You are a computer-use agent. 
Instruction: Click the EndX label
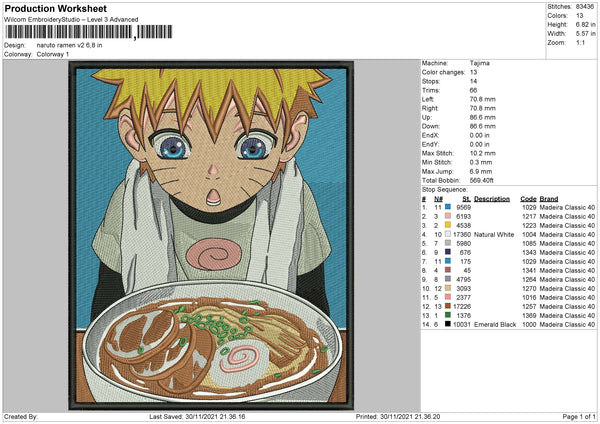click(430, 135)
